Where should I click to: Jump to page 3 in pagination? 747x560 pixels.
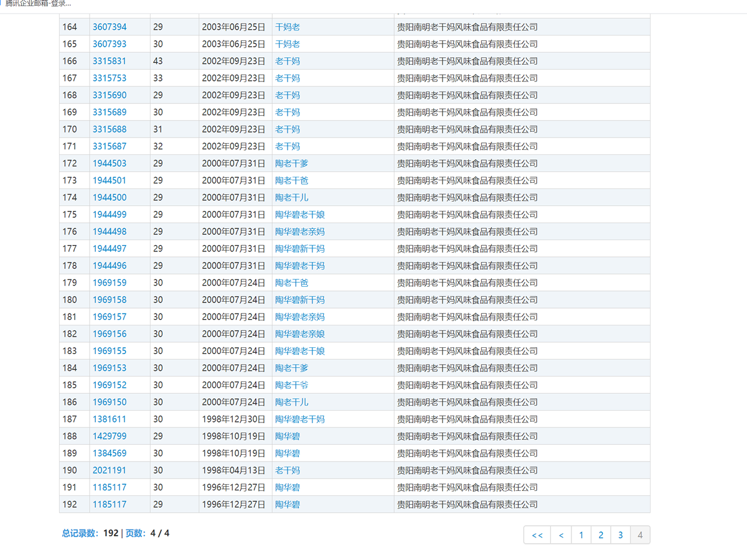coord(621,535)
